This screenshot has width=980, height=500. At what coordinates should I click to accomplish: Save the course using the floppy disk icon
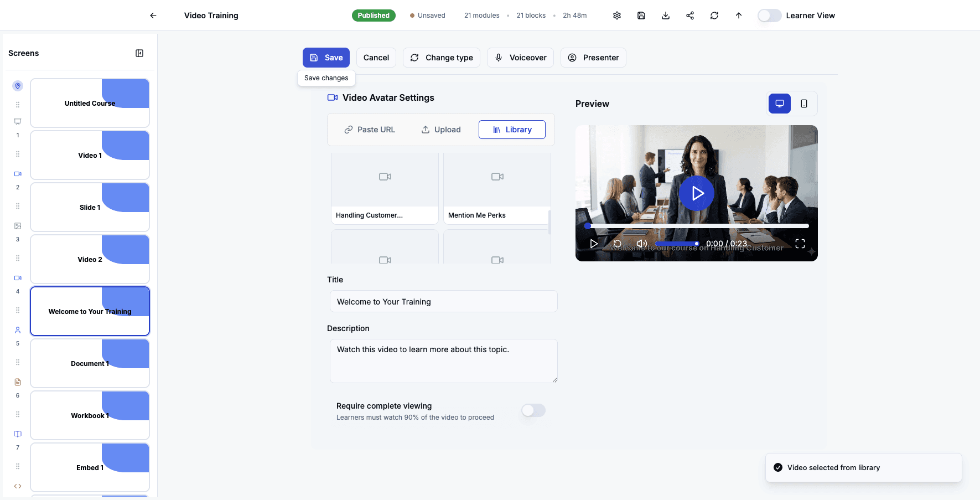click(x=641, y=15)
